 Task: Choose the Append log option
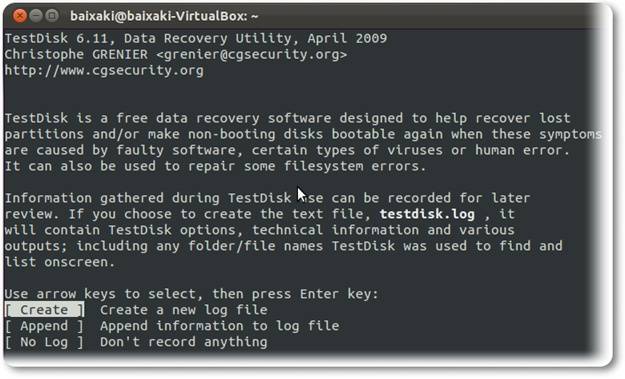tap(44, 326)
